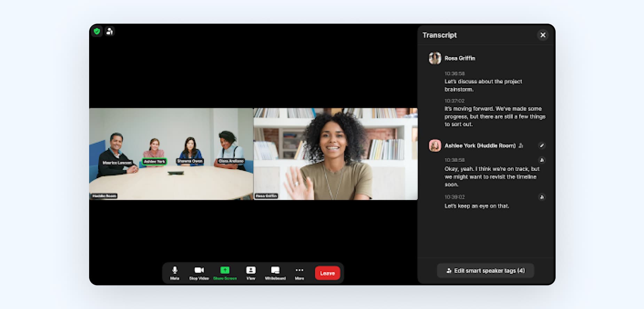
Task: Click the speaker tag icon for 10:38:58 entry
Action: click(542, 160)
